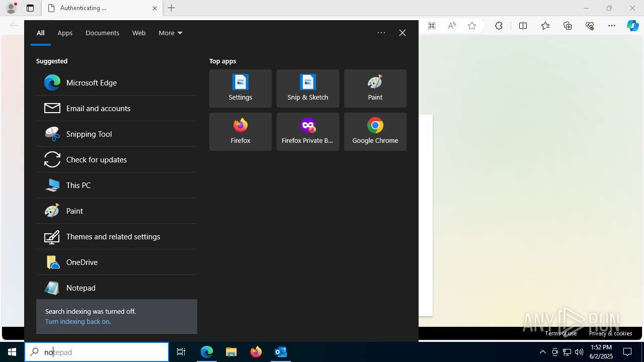Open Edge Browser essentials heart icon
644x362 pixels.
tap(590, 26)
